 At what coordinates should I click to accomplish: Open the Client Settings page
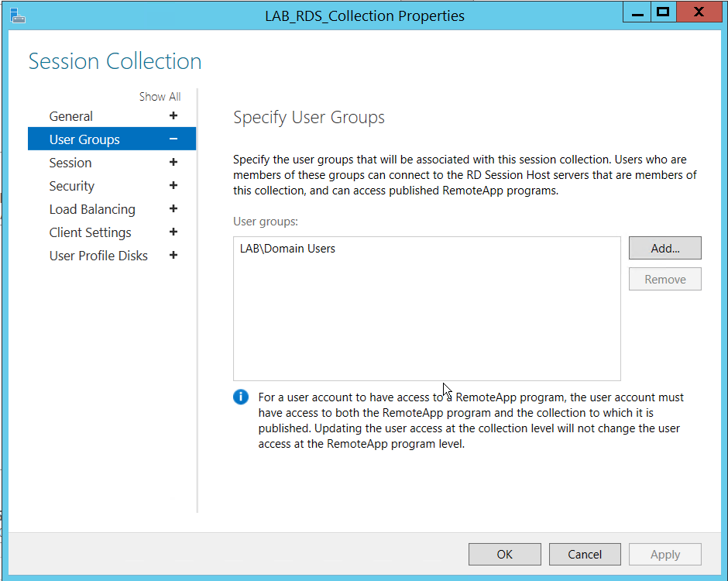point(91,232)
